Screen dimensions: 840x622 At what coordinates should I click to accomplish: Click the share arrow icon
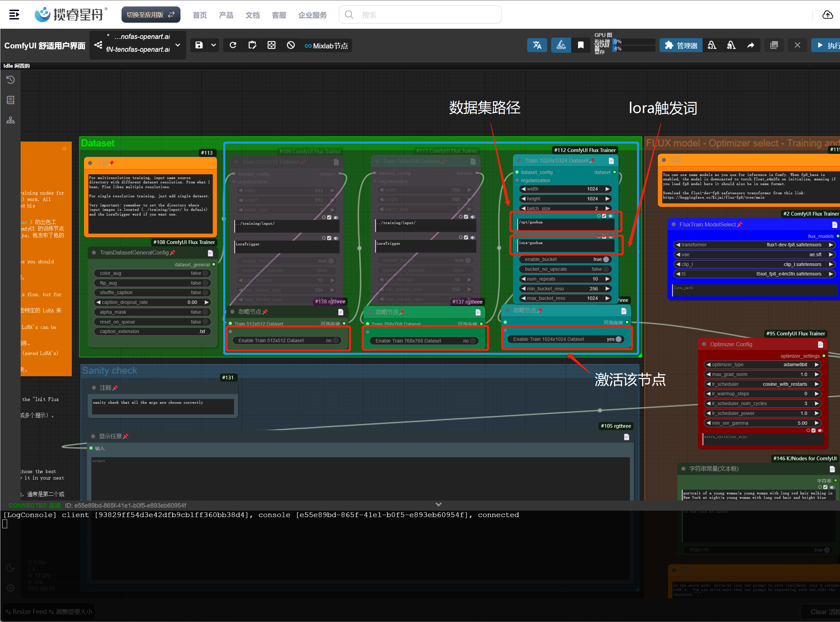(750, 45)
